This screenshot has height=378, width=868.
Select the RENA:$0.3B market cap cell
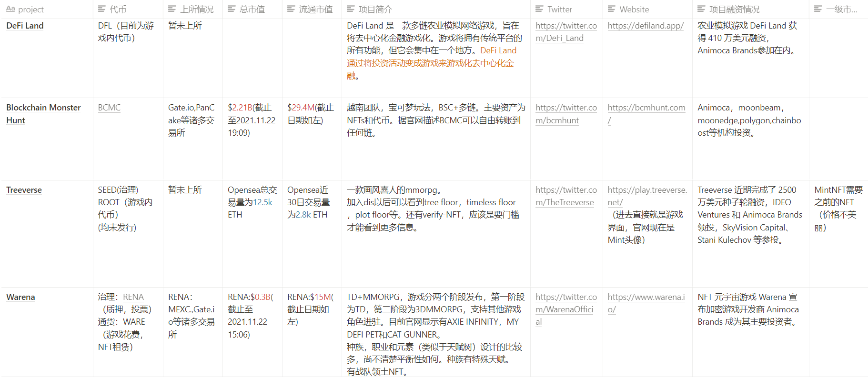(x=252, y=332)
